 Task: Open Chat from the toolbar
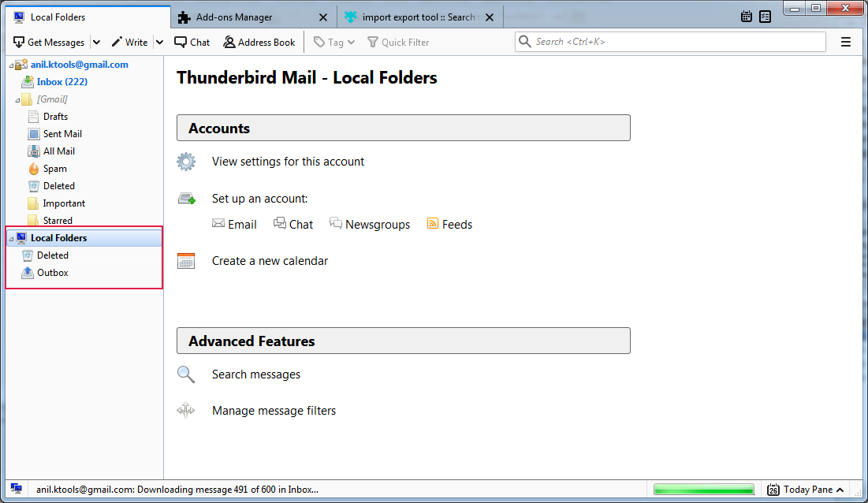[x=192, y=42]
